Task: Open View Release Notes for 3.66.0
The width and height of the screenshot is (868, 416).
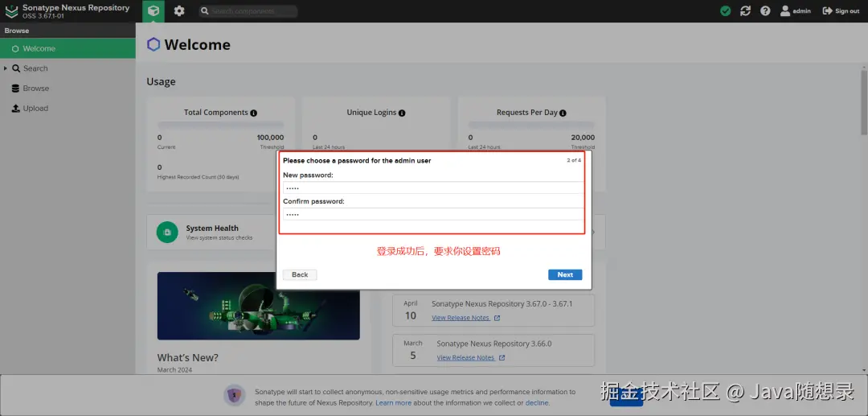Action: 465,358
